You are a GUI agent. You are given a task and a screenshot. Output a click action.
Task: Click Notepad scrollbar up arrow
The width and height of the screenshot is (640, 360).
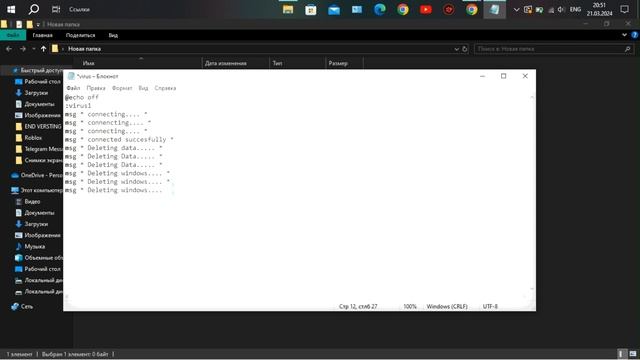coord(532,98)
